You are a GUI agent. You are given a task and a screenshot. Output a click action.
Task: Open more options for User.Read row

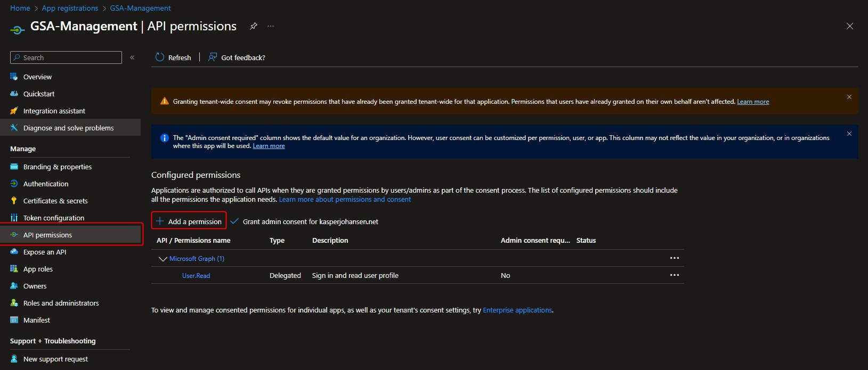[674, 275]
